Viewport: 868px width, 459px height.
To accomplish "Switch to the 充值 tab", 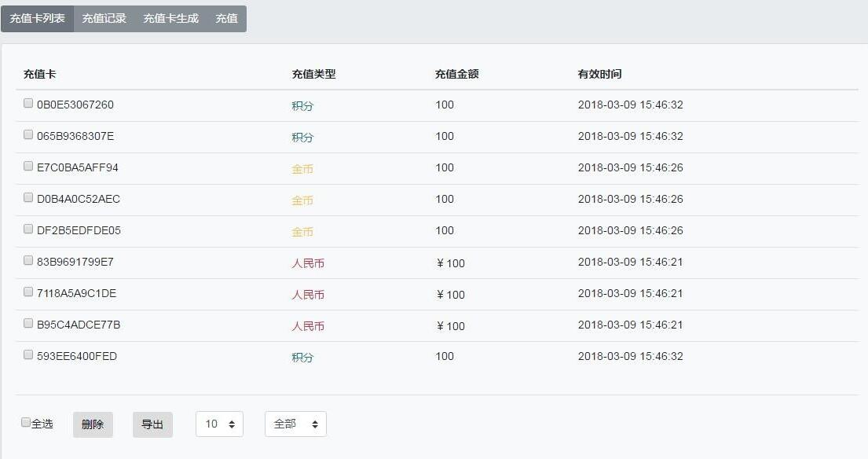I will [x=226, y=18].
